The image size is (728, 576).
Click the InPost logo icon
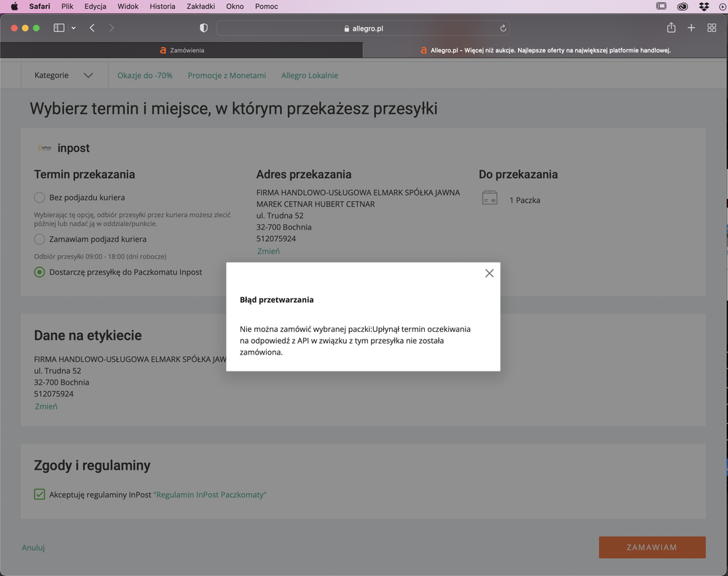pos(44,148)
